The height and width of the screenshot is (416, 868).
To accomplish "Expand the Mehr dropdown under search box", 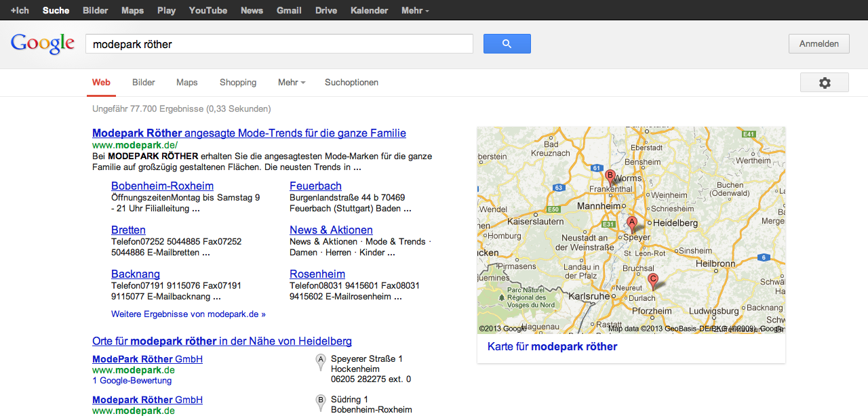I will (x=291, y=83).
